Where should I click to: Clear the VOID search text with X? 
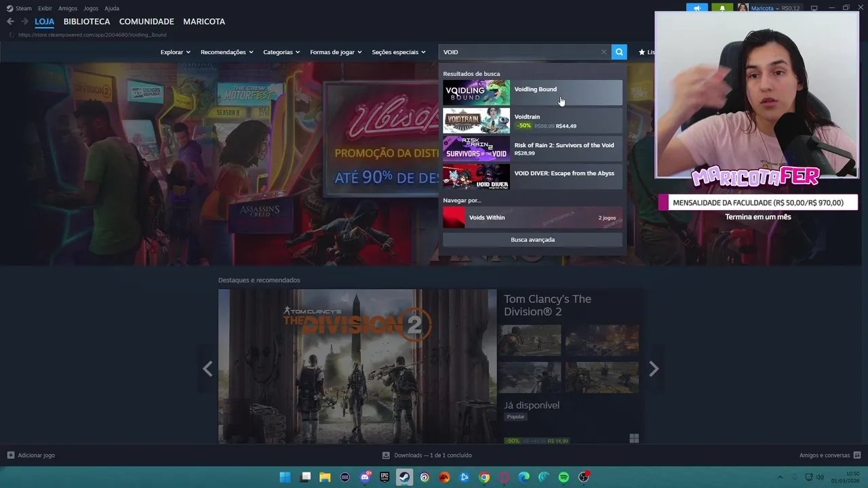[x=604, y=52]
